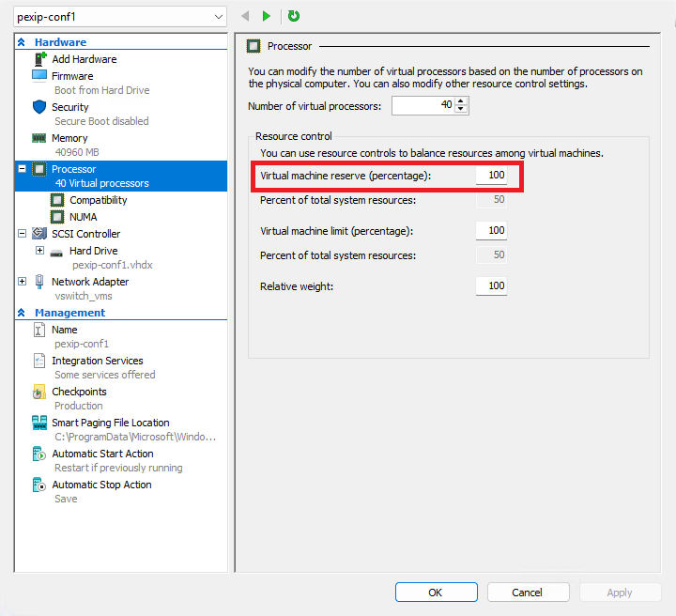The image size is (676, 616).
Task: Select Compatibility under Processor
Action: [x=98, y=200]
